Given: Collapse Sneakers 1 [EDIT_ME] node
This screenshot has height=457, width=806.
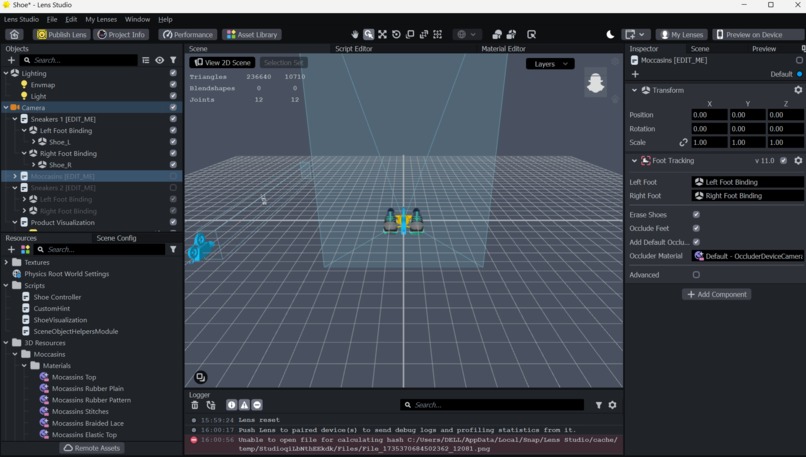Looking at the screenshot, I should (x=15, y=119).
